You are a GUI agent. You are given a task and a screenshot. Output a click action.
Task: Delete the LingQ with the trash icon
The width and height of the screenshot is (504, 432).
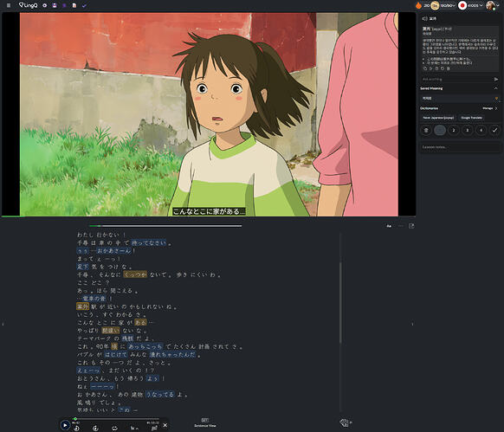[x=426, y=130]
